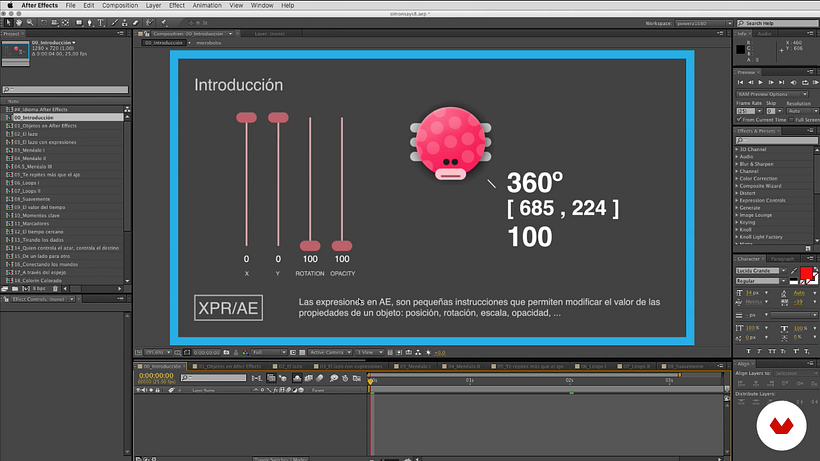Create a new folder in Project panel

(x=15, y=289)
